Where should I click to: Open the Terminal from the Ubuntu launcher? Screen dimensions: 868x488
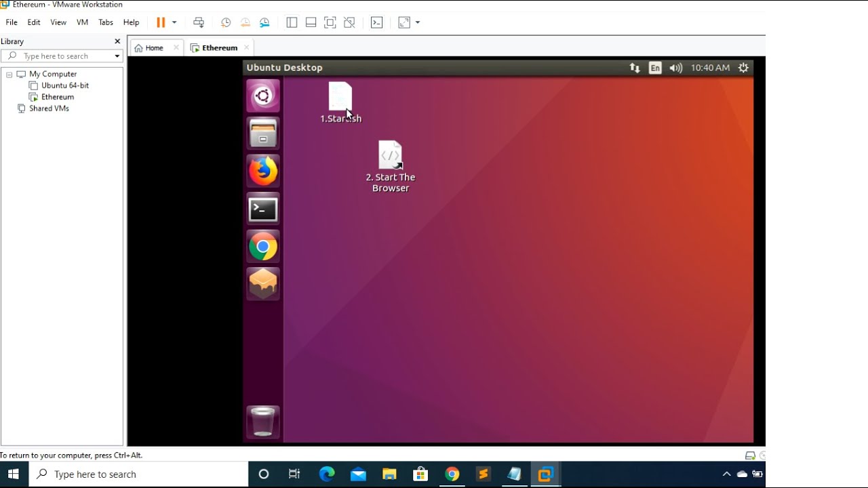click(x=263, y=209)
